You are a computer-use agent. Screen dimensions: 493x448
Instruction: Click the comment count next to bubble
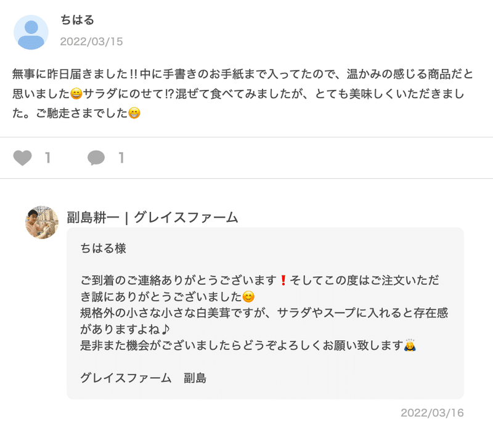(121, 158)
